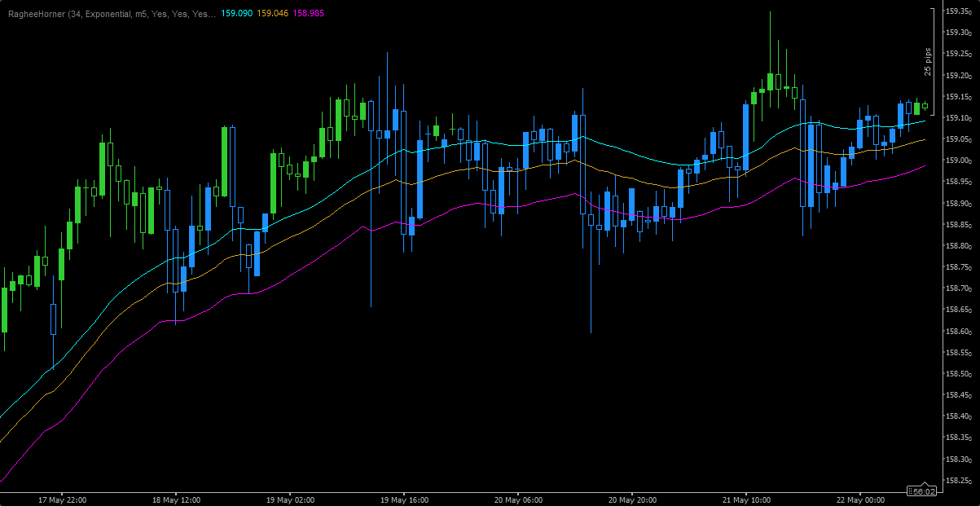Screen dimensions: 980x506
Task: Click the 19 May 16:00 time label
Action: point(406,499)
